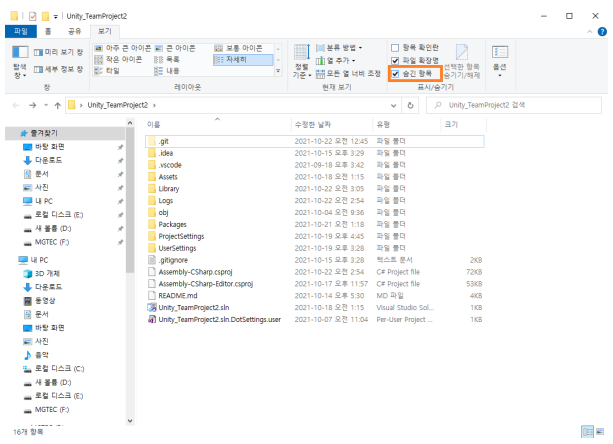Select the Unity_TeamProject2.sln solution file

click(315, 308)
